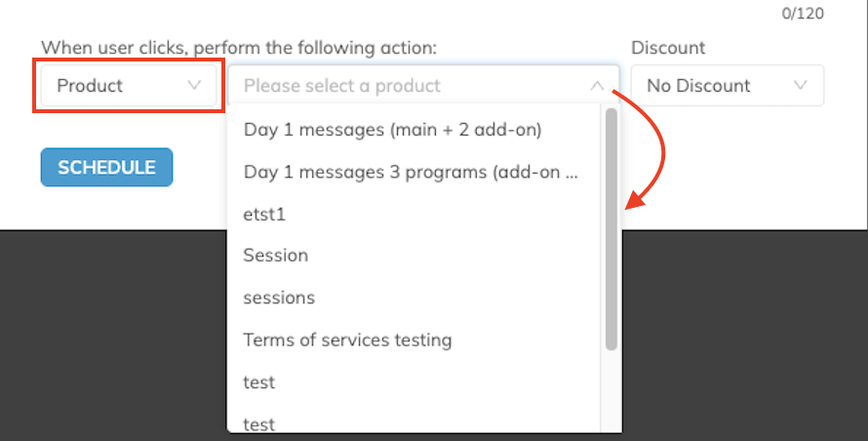Screen dimensions: 868x441
Task: Pick the capitalized "Session" product
Action: point(276,256)
